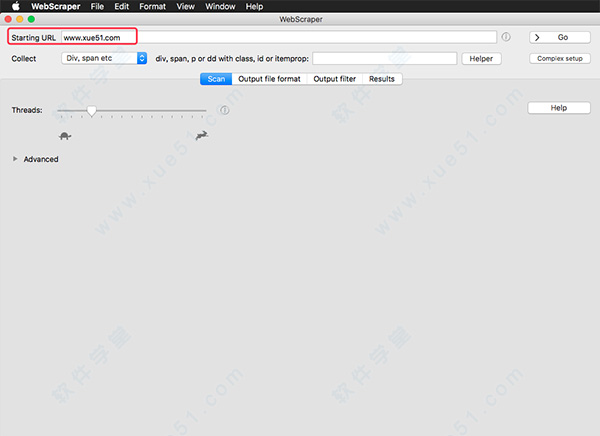
Task: Click the info icon next to Threads slider
Action: [225, 110]
